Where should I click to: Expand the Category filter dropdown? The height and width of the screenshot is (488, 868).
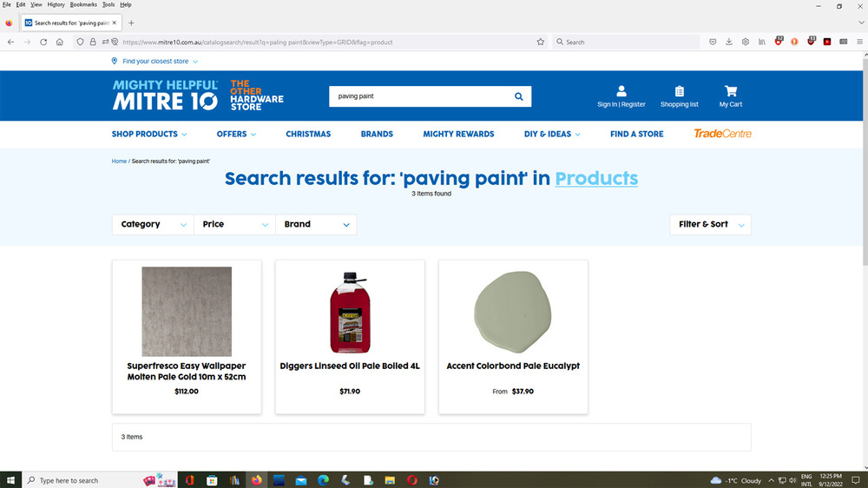tap(153, 224)
